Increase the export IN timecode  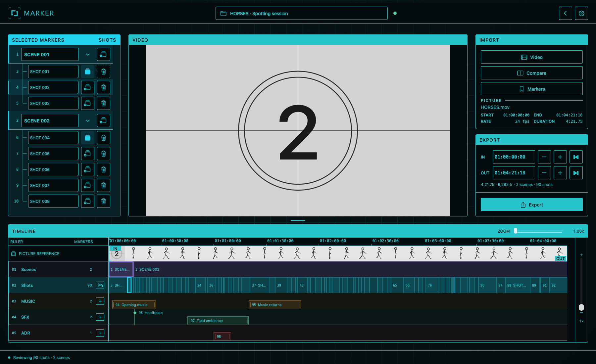[x=560, y=157]
